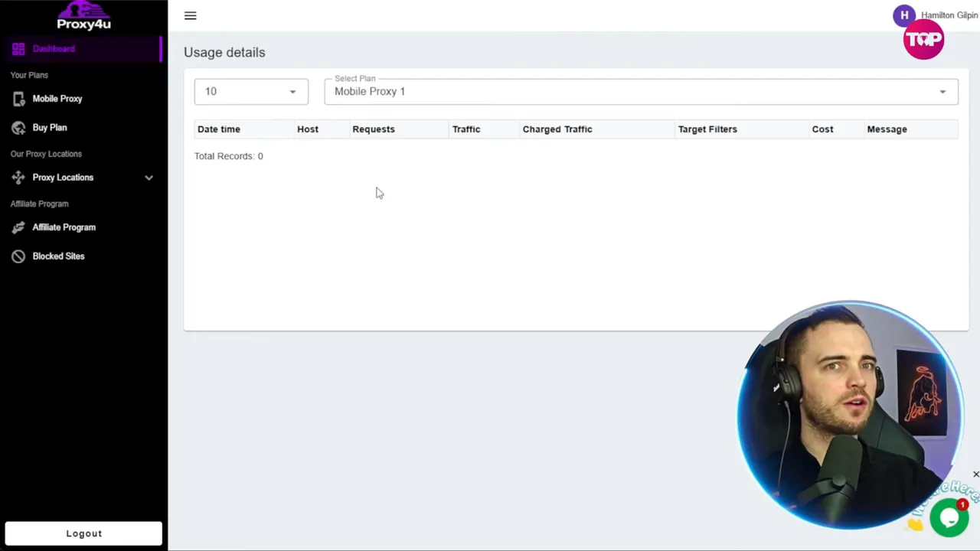Click the Cost column header
This screenshot has width=980, height=551.
(822, 129)
